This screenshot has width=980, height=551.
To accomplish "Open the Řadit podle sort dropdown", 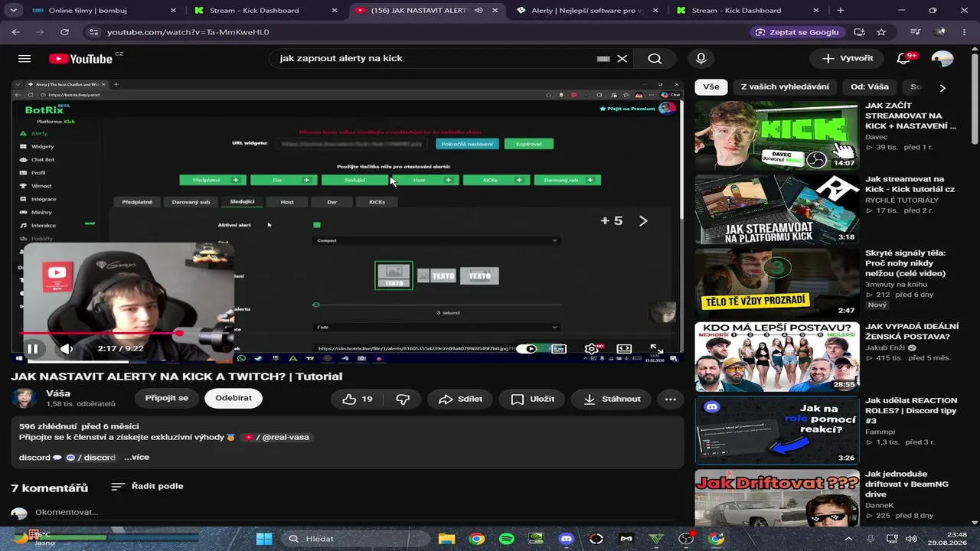I will point(147,486).
